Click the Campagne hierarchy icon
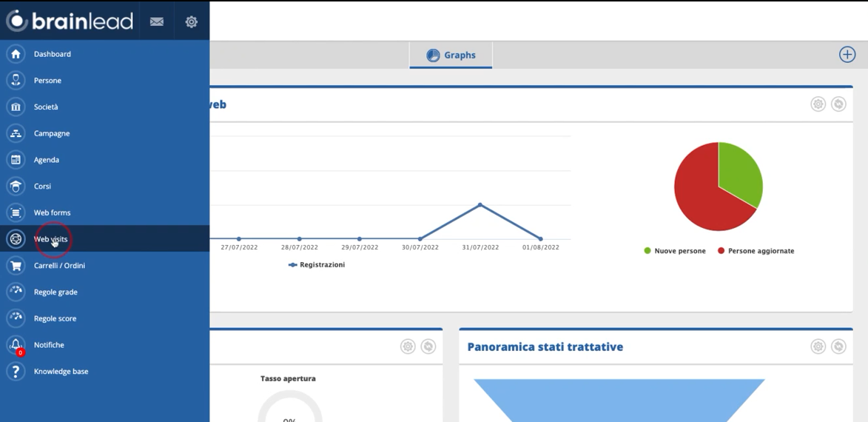The width and height of the screenshot is (868, 422). click(16, 133)
